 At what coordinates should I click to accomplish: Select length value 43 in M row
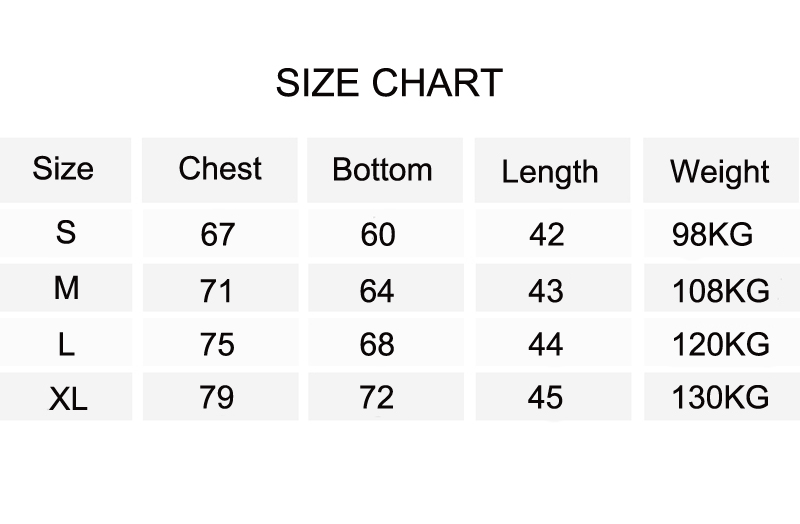(546, 291)
